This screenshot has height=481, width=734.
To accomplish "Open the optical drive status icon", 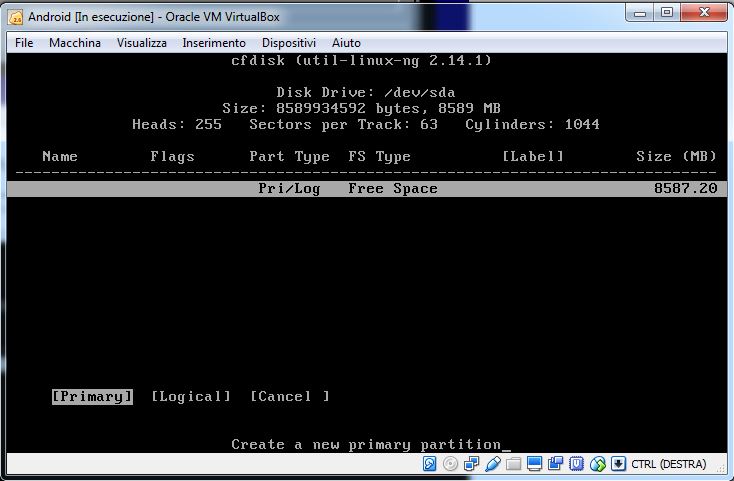I will click(451, 464).
